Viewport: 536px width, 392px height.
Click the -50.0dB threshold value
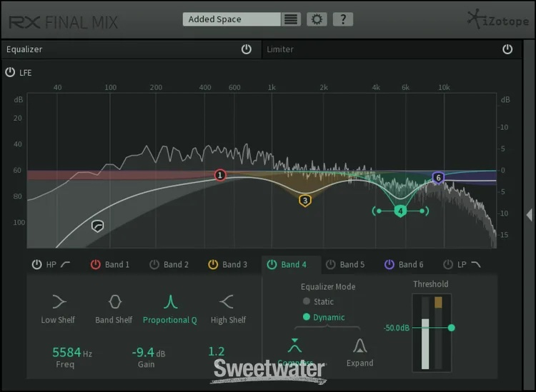(397, 328)
